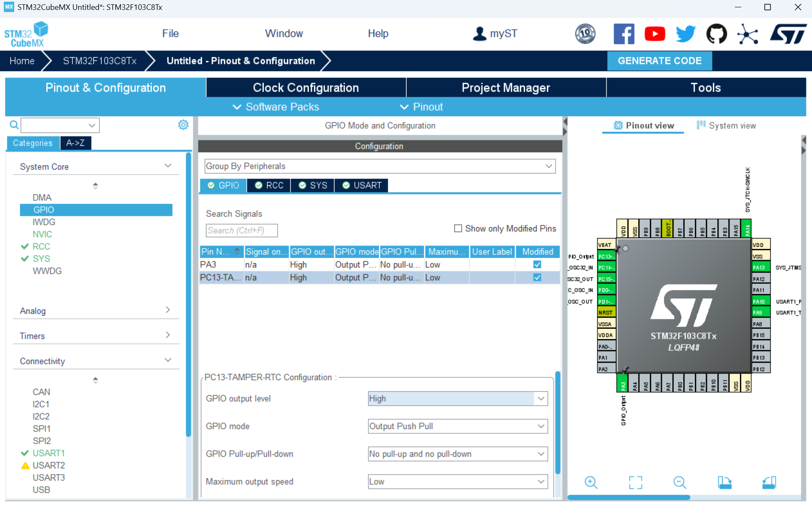Open the Software Packs dropdown menu
812x506 pixels.
(276, 107)
